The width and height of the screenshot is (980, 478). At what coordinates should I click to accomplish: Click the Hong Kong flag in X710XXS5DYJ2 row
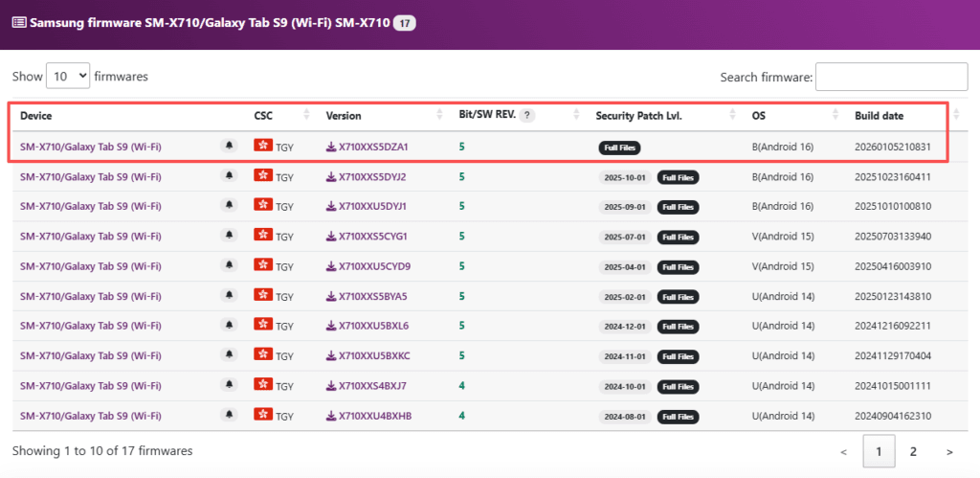click(263, 175)
